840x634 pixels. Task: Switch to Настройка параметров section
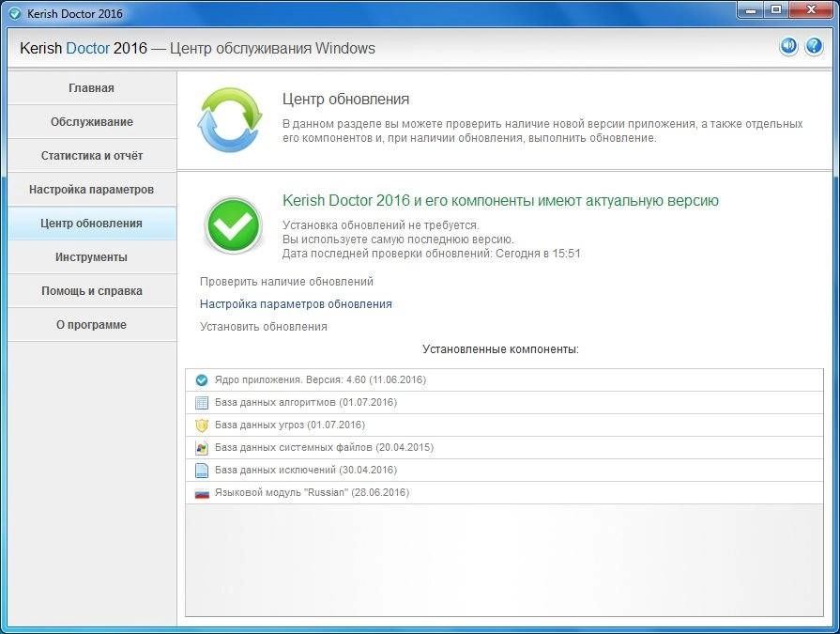(92, 189)
